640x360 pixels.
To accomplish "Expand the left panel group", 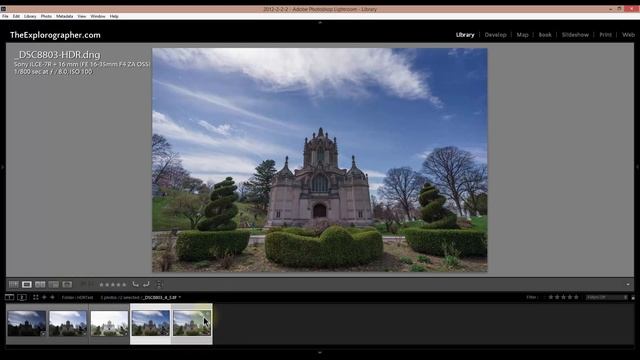I will click(x=2, y=167).
